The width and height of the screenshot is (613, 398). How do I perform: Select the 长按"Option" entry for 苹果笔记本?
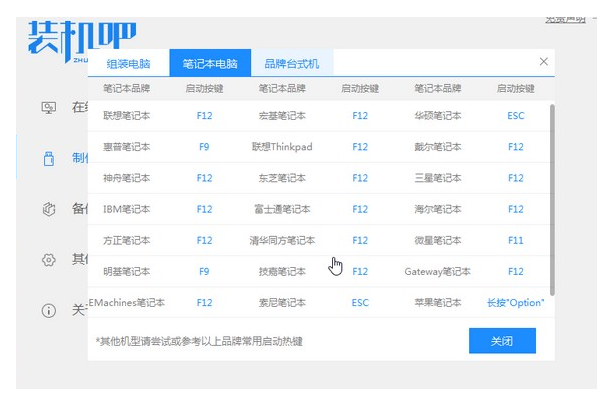click(x=516, y=303)
